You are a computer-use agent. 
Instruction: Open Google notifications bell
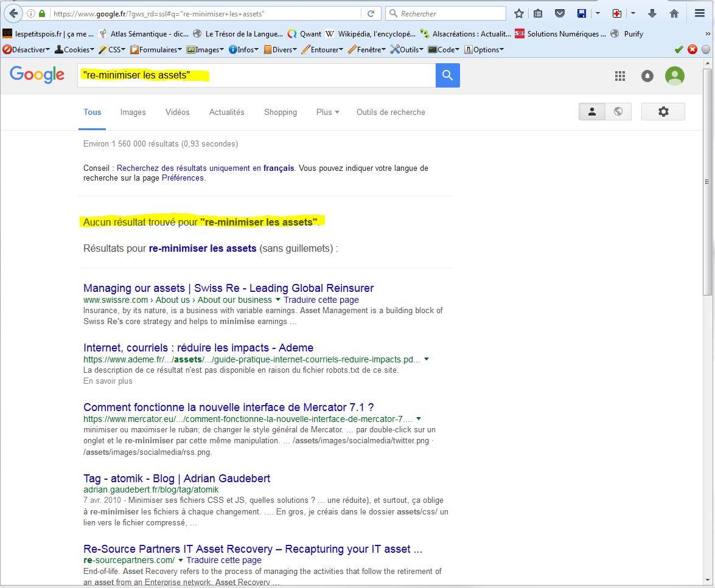click(647, 76)
